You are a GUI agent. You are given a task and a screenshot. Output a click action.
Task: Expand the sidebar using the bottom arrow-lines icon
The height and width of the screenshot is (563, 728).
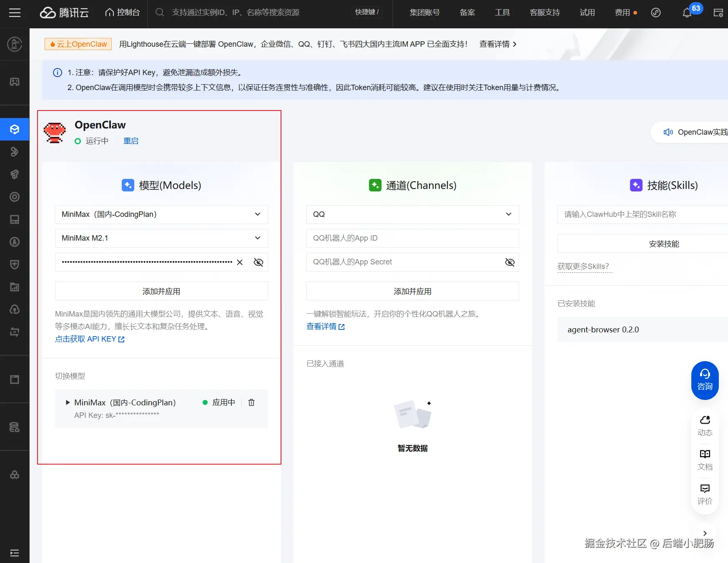[15, 553]
